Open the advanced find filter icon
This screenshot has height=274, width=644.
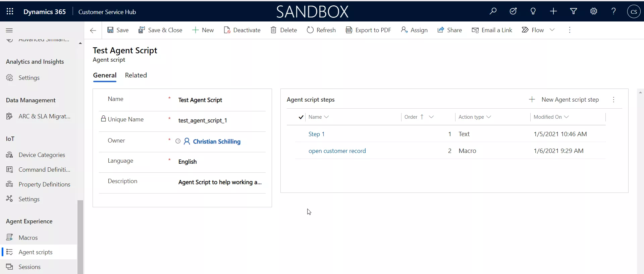pyautogui.click(x=573, y=11)
